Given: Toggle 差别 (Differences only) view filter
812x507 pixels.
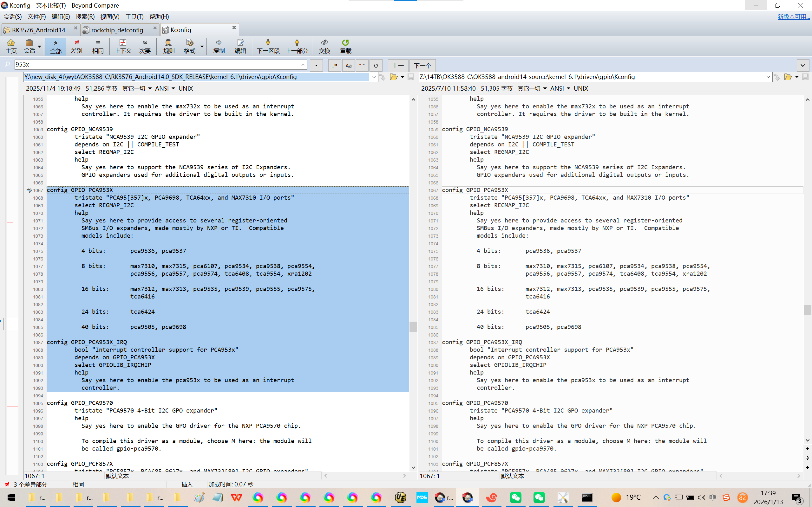Looking at the screenshot, I should [76, 46].
